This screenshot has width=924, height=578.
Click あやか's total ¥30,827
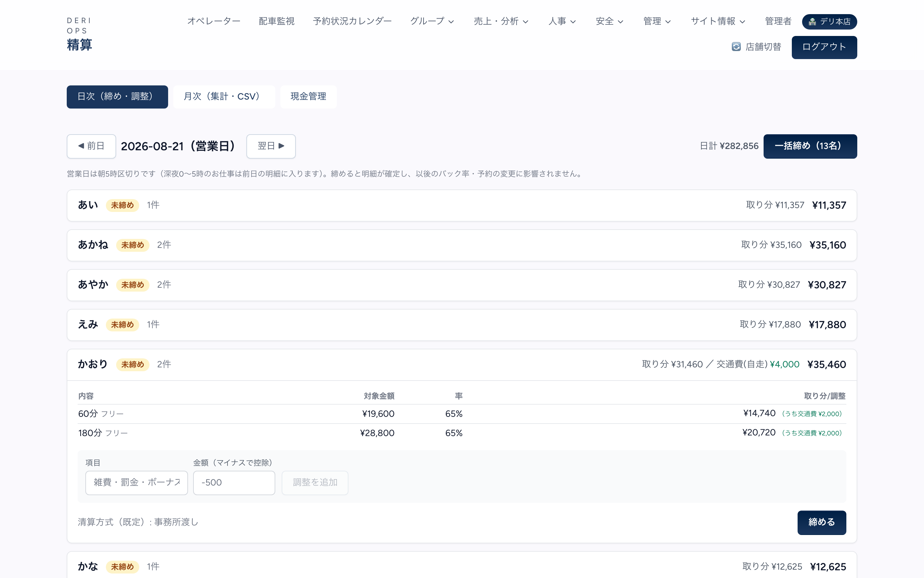(x=827, y=285)
